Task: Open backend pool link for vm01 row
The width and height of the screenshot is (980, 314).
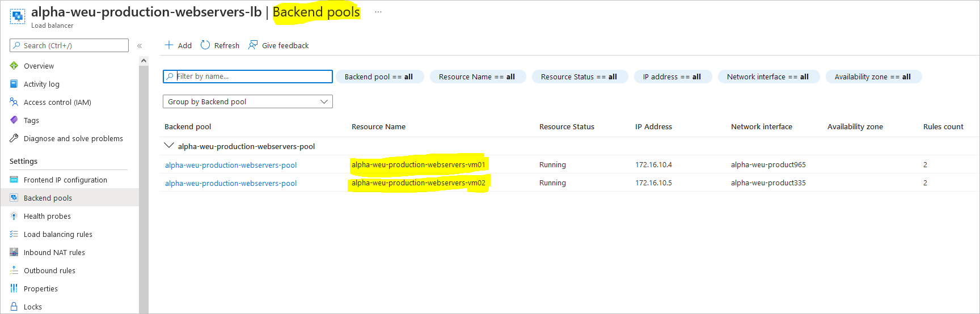Action: [x=231, y=165]
